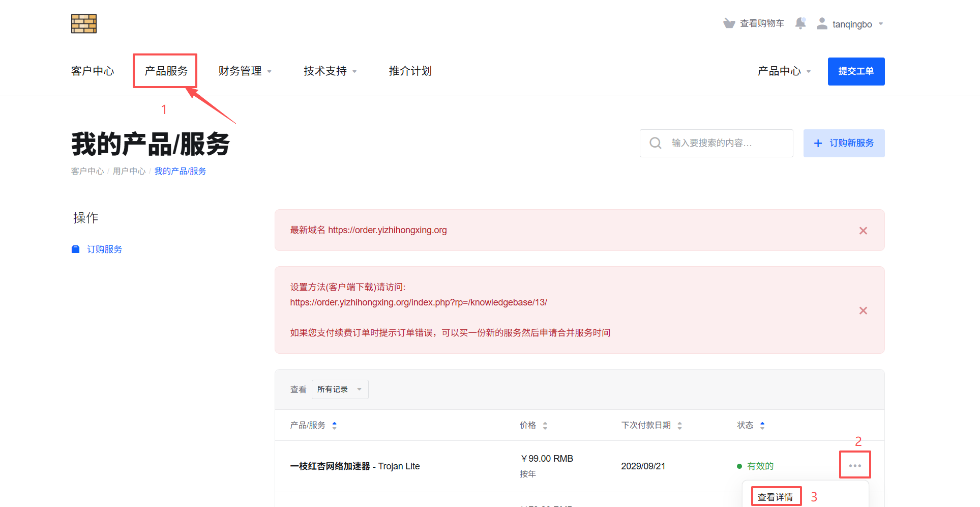
Task: Open the 推介计划 menu item
Action: (x=410, y=71)
